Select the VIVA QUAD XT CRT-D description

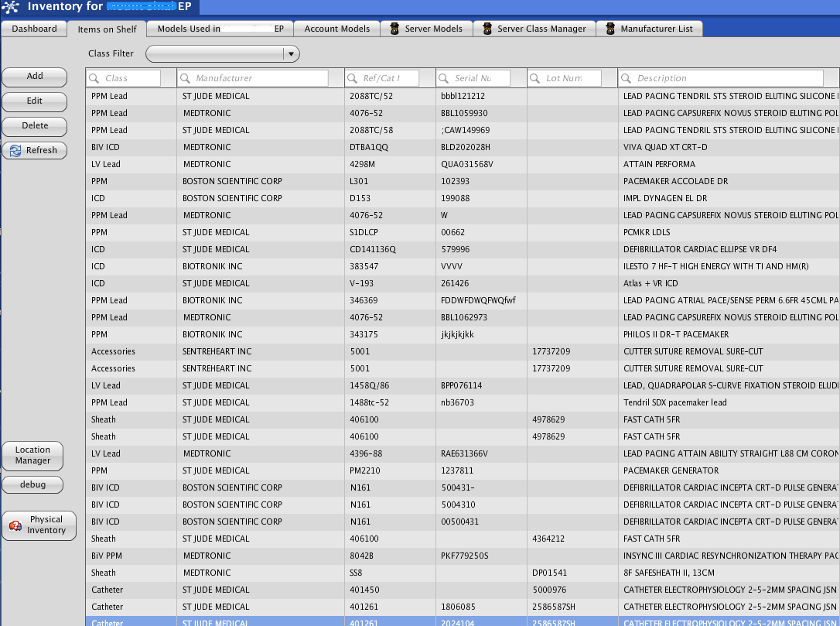tap(665, 147)
